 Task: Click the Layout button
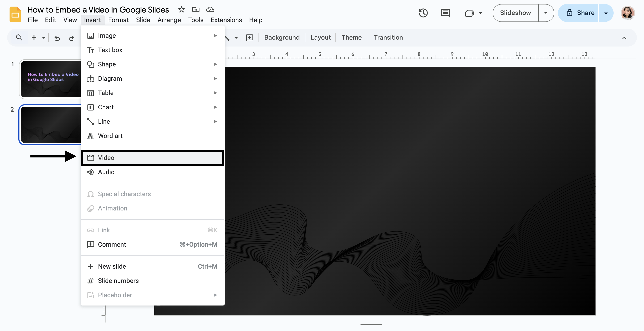[x=320, y=38]
